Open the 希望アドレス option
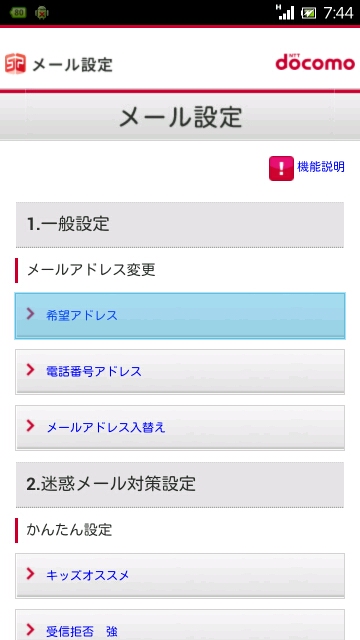Image resolution: width=360 pixels, height=640 pixels. coord(180,316)
